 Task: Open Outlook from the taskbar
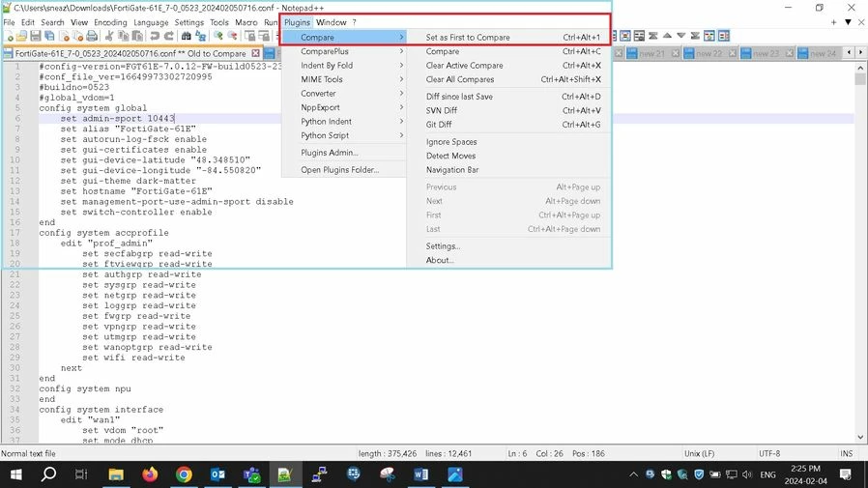click(x=217, y=474)
